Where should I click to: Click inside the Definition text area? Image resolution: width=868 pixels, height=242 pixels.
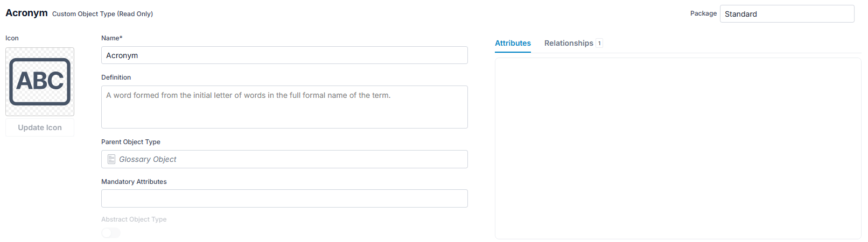pyautogui.click(x=284, y=107)
